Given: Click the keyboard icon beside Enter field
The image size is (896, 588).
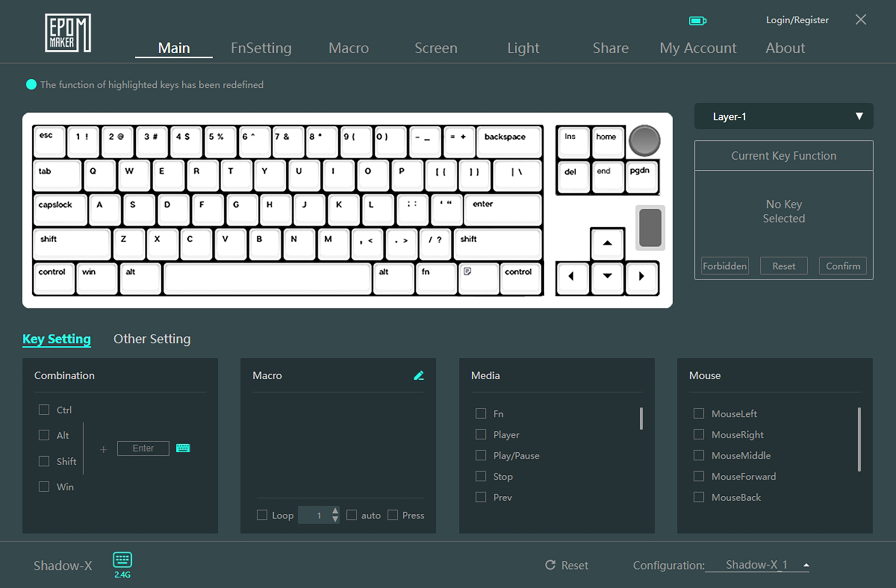Looking at the screenshot, I should (183, 448).
